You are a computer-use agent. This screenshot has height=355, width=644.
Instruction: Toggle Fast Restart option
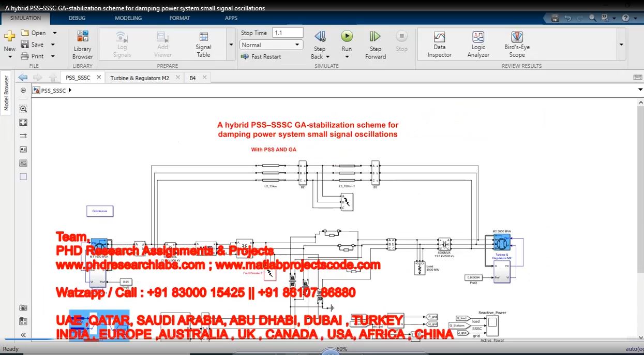(261, 56)
